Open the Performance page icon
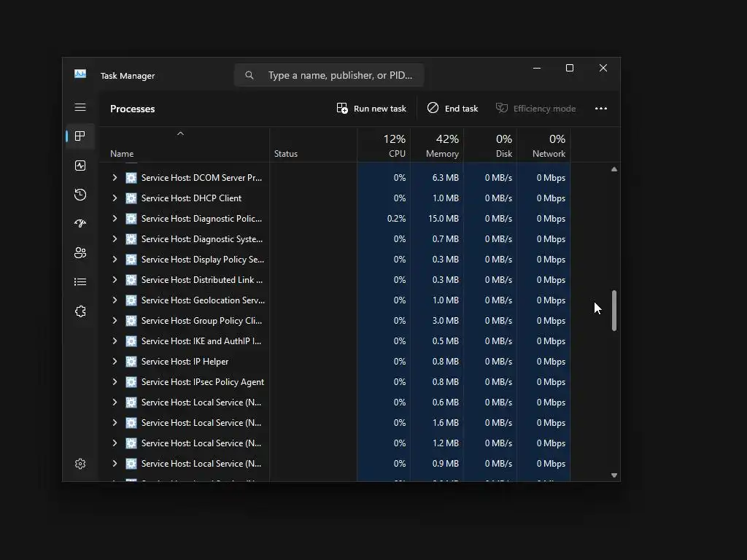This screenshot has width=747, height=560. point(80,166)
